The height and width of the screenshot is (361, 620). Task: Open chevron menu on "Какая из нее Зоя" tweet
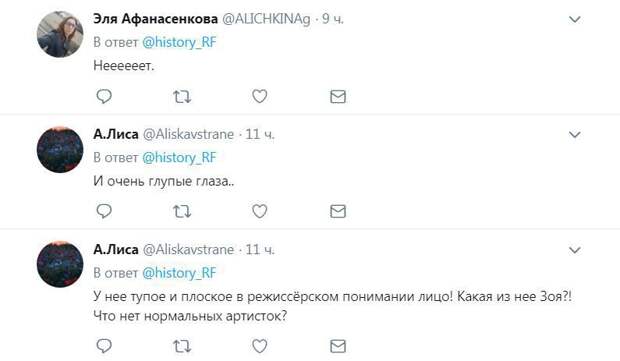click(x=575, y=250)
